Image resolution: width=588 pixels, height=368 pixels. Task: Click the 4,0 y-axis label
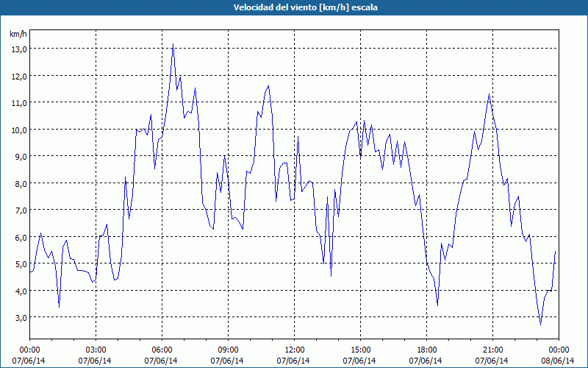point(21,291)
